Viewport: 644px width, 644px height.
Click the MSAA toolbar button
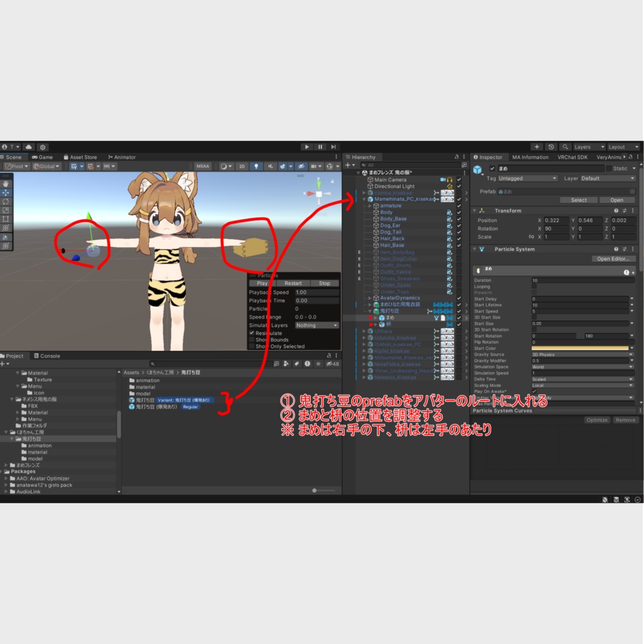pos(203,166)
